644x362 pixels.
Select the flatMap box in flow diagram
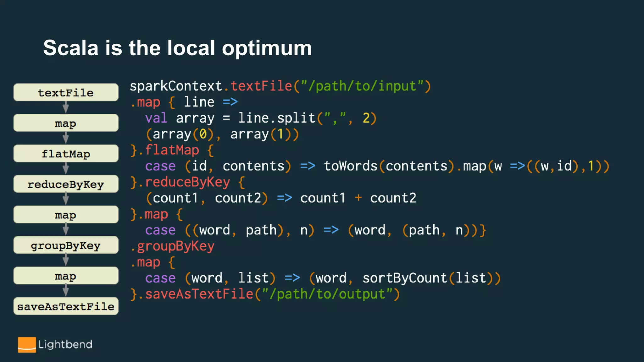pos(66,154)
